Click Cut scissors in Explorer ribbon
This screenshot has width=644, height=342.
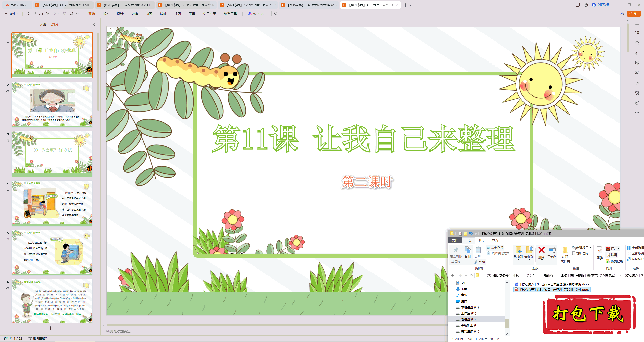tap(479, 262)
